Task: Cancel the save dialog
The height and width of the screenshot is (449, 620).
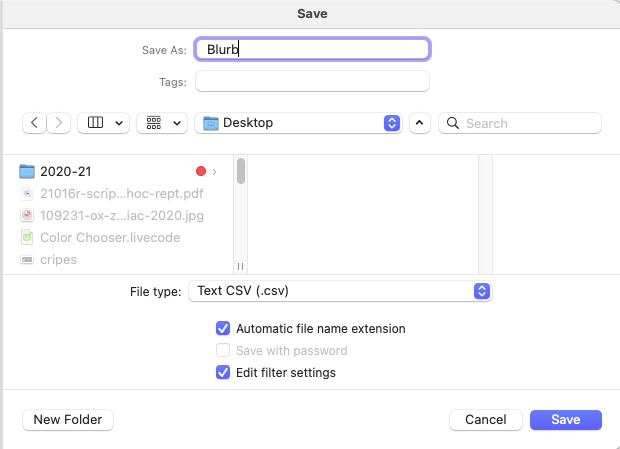Action: click(486, 420)
